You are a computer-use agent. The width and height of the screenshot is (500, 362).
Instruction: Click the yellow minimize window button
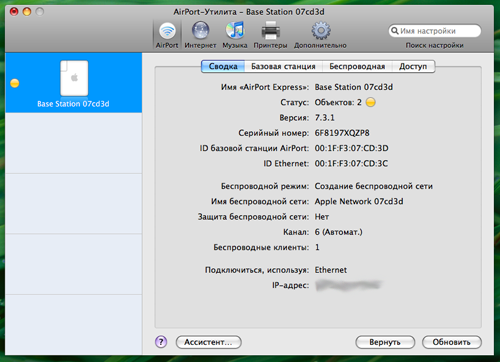[x=27, y=12]
